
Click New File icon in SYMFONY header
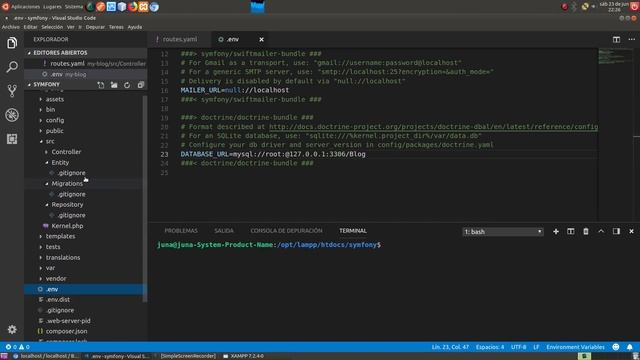[x=101, y=85]
